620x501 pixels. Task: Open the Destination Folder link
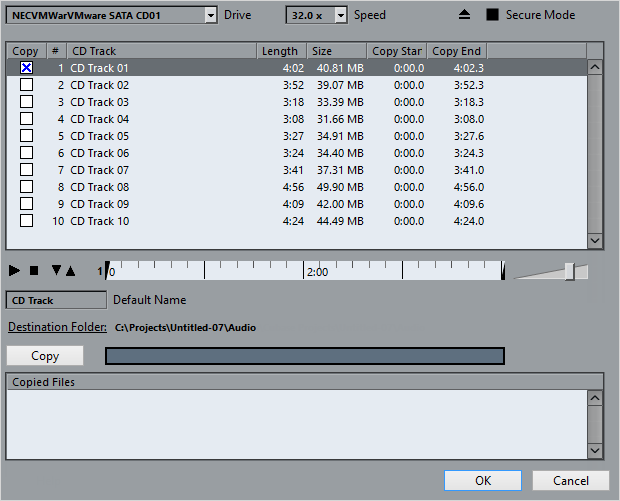[x=57, y=327]
